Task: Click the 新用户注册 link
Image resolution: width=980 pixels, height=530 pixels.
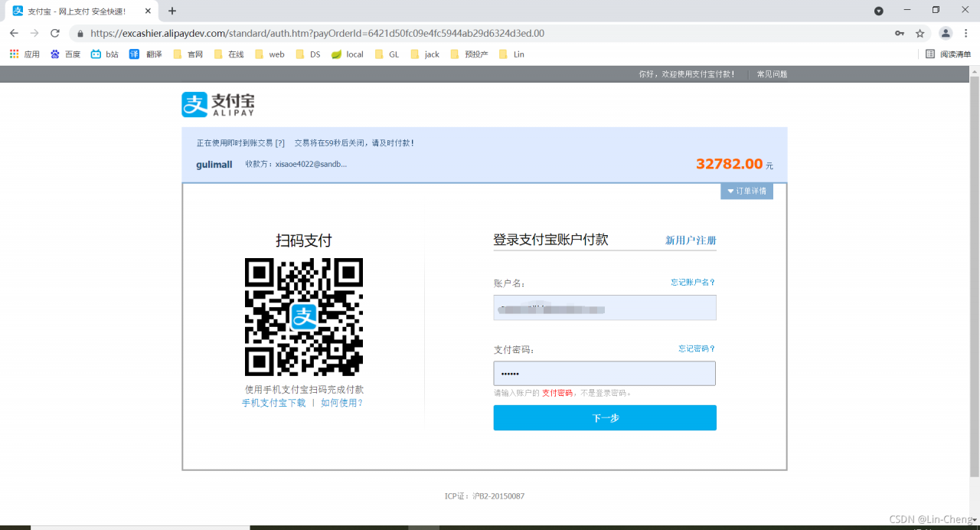Action: (x=691, y=240)
